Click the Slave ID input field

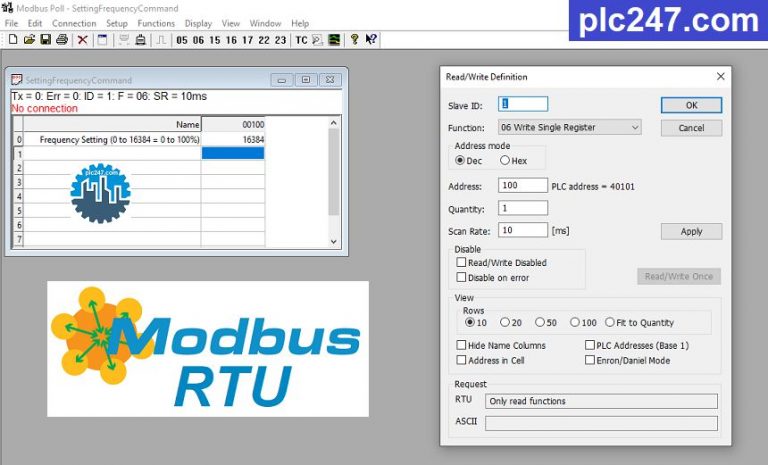523,104
